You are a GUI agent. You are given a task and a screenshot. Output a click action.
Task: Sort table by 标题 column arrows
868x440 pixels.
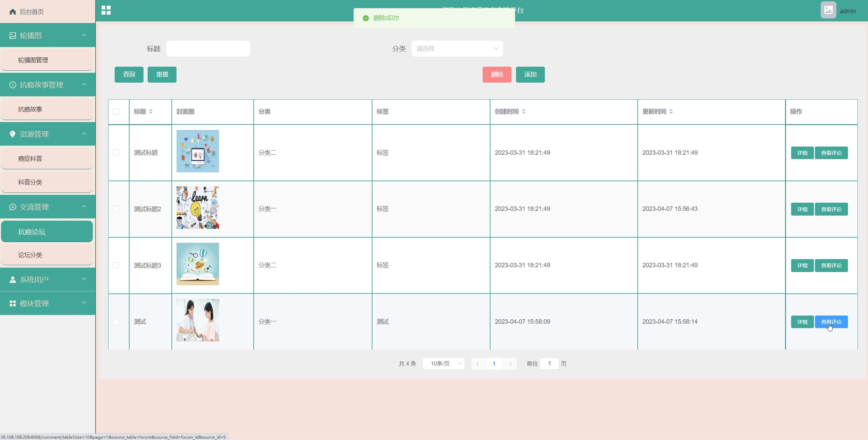[151, 112]
